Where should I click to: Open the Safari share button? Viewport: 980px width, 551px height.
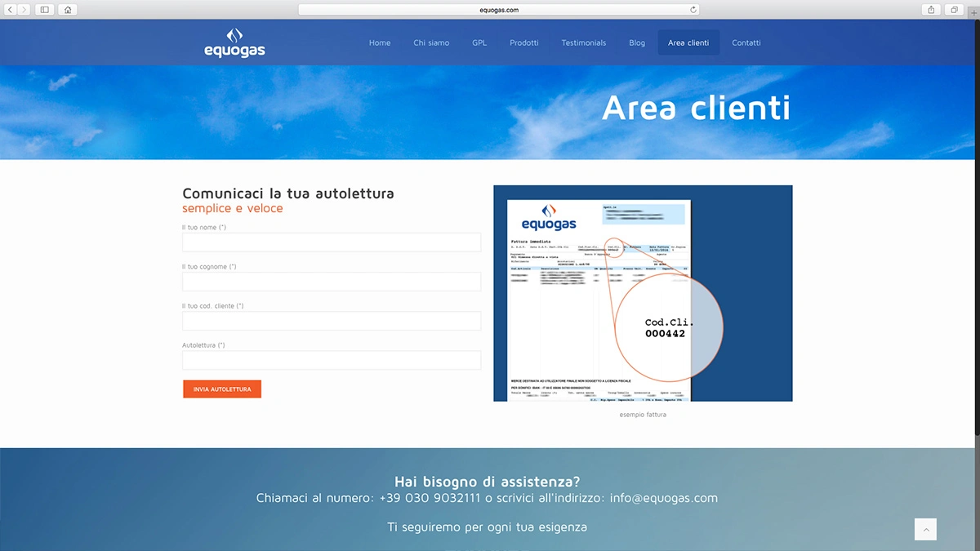pos(931,10)
